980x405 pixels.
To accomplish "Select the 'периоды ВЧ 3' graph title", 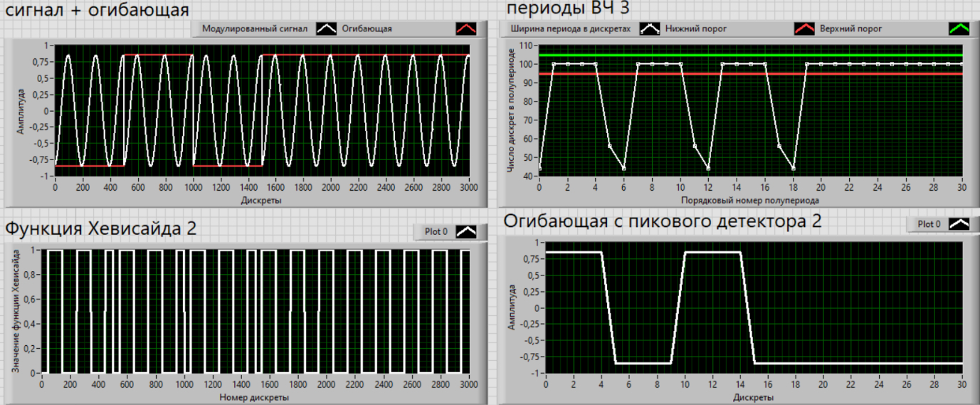I will click(567, 9).
